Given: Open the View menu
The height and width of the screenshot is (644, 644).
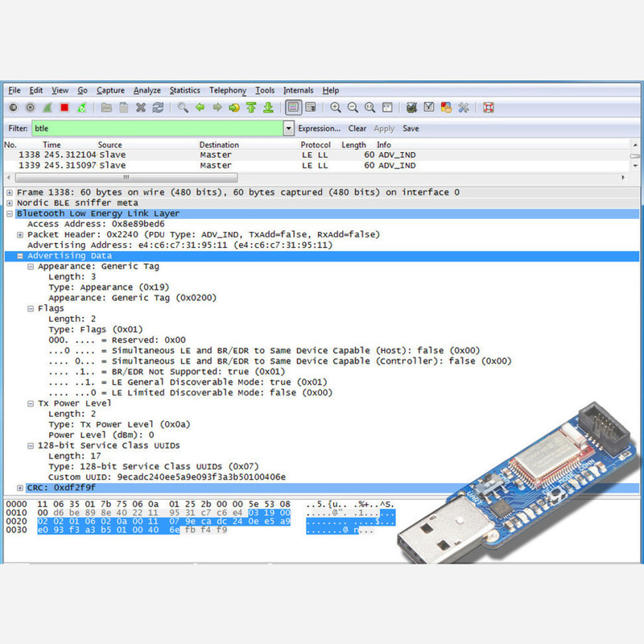Looking at the screenshot, I should tap(60, 90).
